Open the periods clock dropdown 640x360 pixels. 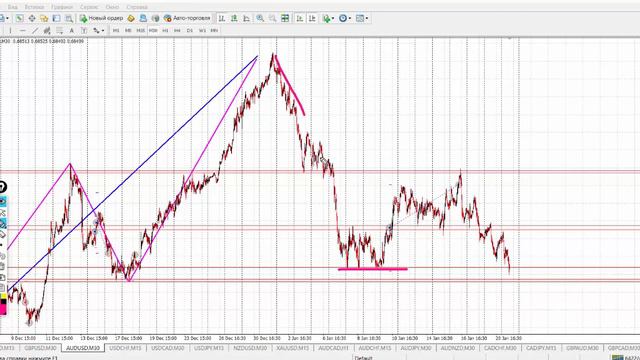(x=345, y=18)
